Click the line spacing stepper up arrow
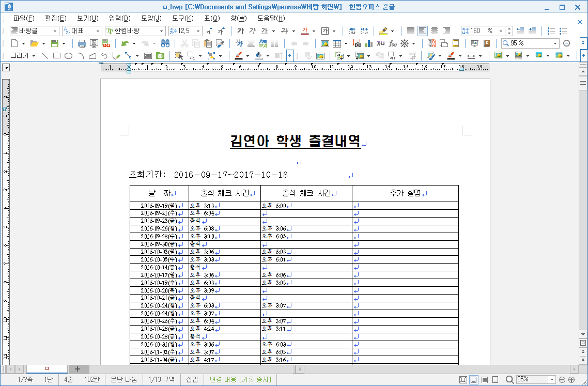The width and height of the screenshot is (588, 386). [509, 29]
